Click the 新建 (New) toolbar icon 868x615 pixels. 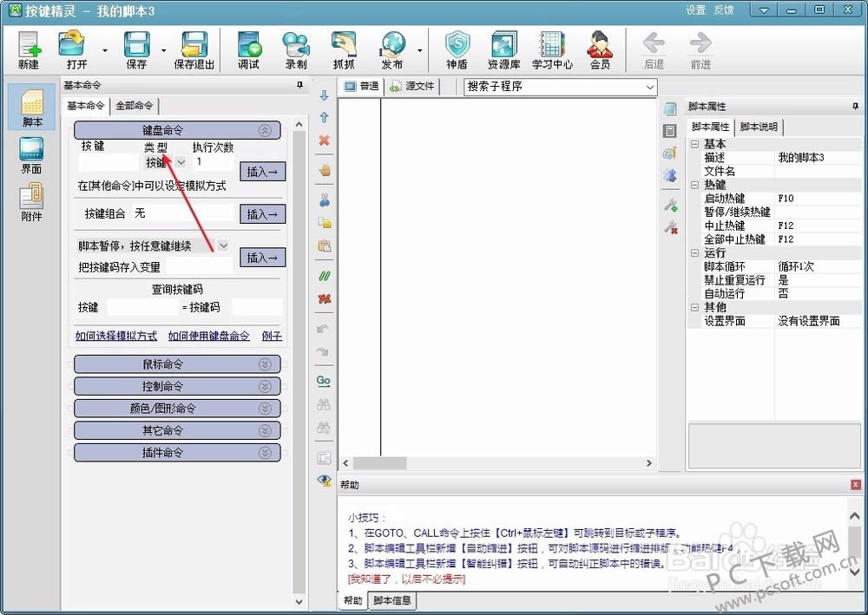click(x=29, y=49)
